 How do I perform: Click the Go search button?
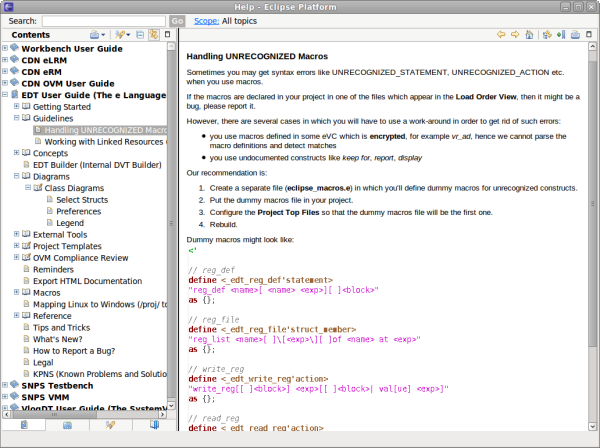pyautogui.click(x=177, y=21)
